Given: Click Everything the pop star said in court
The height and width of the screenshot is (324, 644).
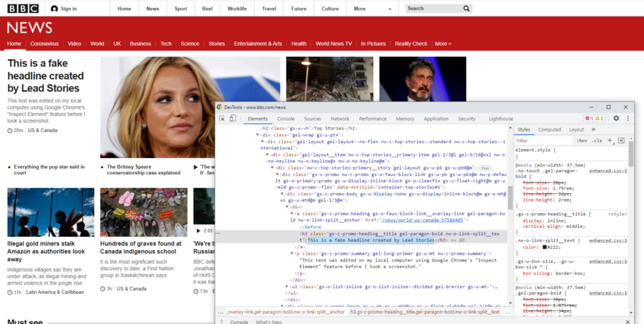Looking at the screenshot, I should coord(49,170).
